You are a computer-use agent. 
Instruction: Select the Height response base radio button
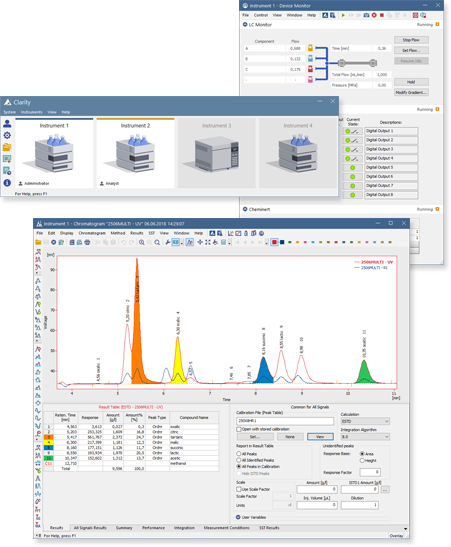[x=362, y=460]
